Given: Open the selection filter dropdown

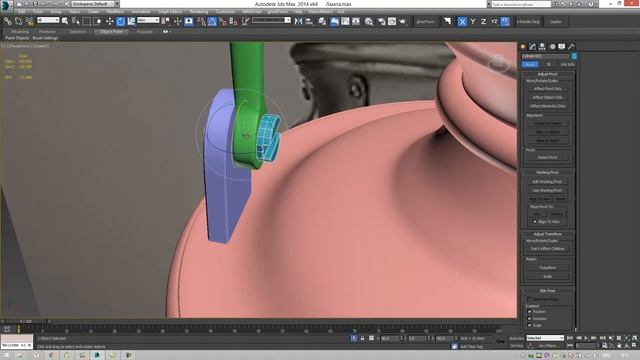Looking at the screenshot, I should tap(48, 20).
